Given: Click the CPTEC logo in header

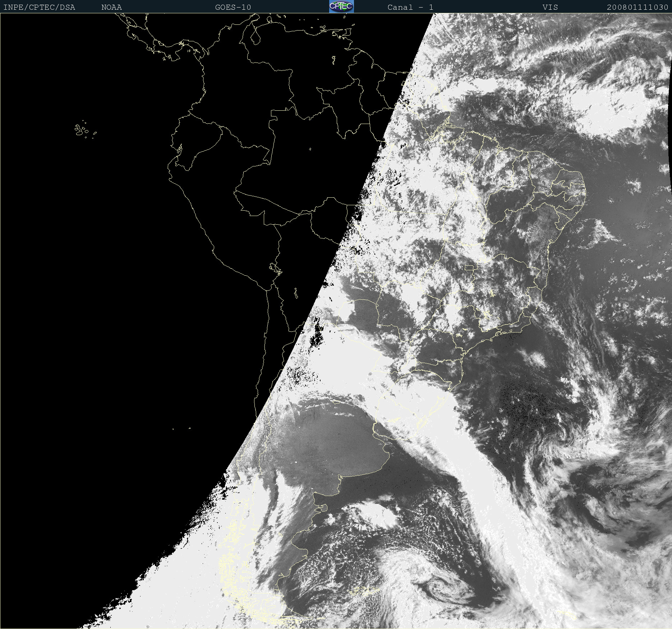Looking at the screenshot, I should 341,6.
